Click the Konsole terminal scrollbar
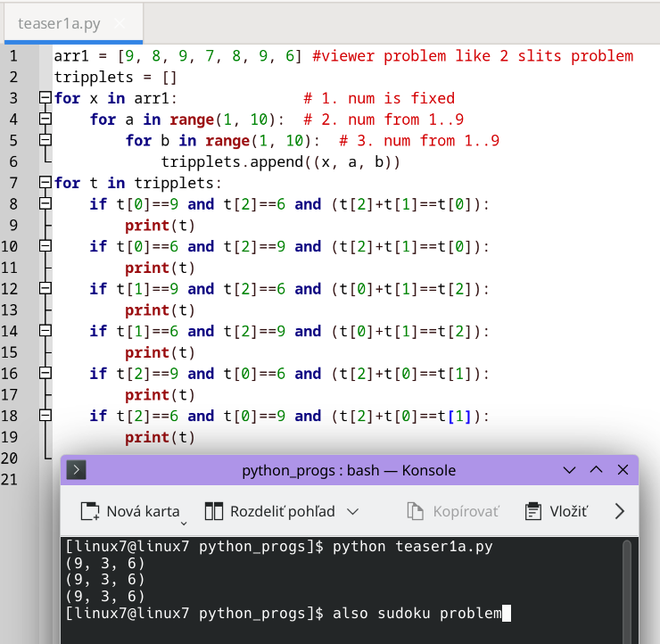The width and height of the screenshot is (660, 644). [627, 591]
